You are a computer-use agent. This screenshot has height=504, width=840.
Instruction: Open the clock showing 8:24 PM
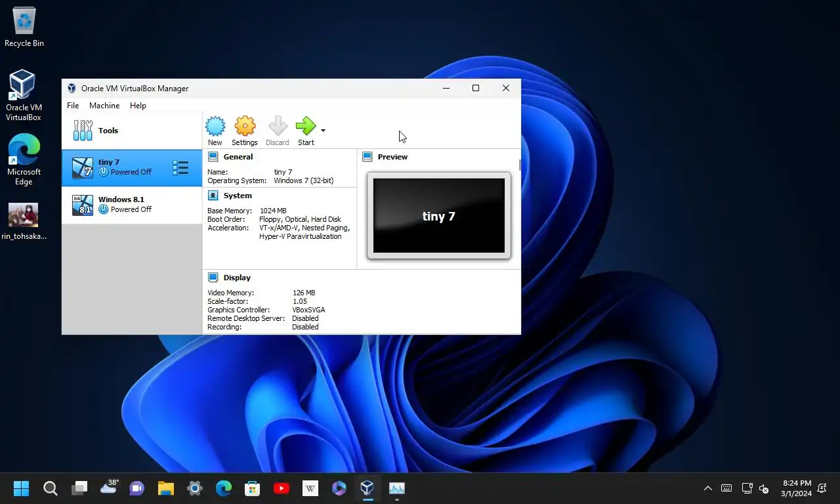(797, 488)
